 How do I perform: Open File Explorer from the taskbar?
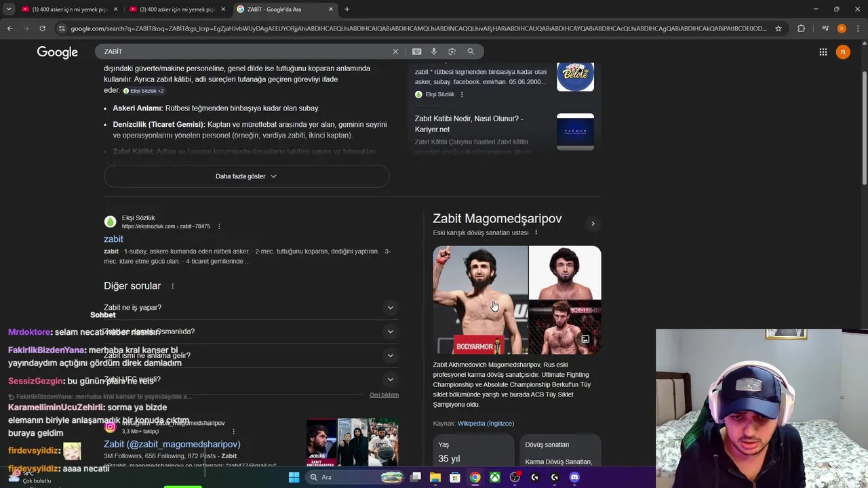click(435, 477)
